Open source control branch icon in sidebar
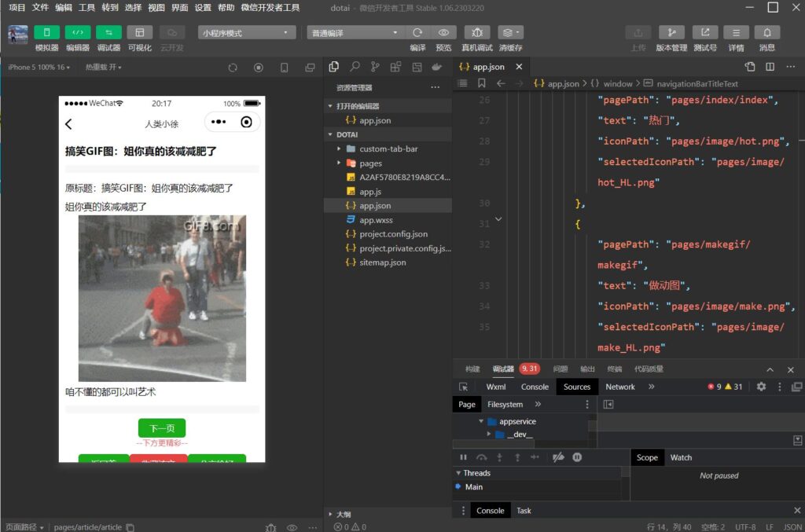Viewport: 805px width, 532px height. pyautogui.click(x=375, y=67)
